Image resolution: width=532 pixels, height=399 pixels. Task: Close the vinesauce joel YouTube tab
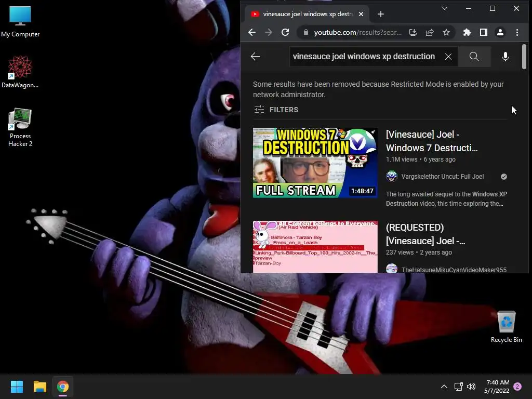click(361, 14)
